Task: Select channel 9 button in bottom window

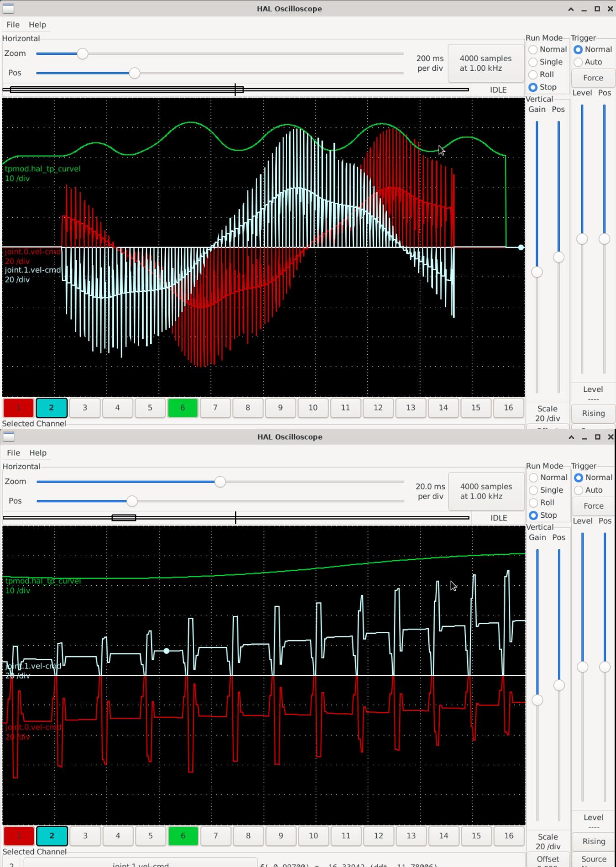Action: click(x=281, y=836)
